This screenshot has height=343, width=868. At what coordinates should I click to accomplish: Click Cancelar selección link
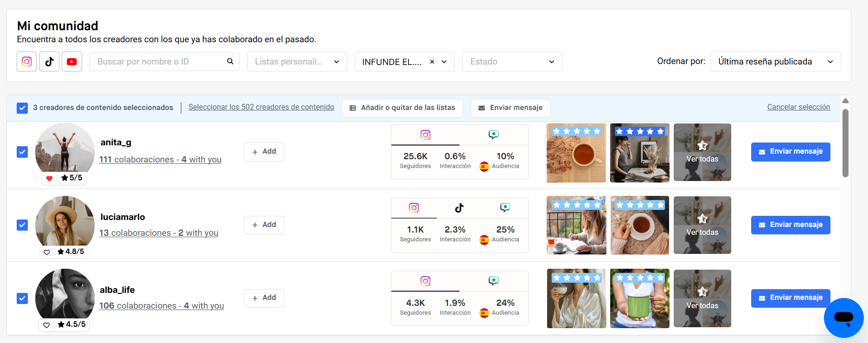[798, 107]
